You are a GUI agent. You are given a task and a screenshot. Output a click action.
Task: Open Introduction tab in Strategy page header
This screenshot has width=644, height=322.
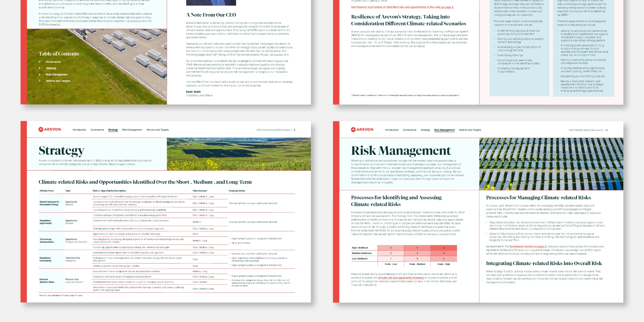click(79, 130)
